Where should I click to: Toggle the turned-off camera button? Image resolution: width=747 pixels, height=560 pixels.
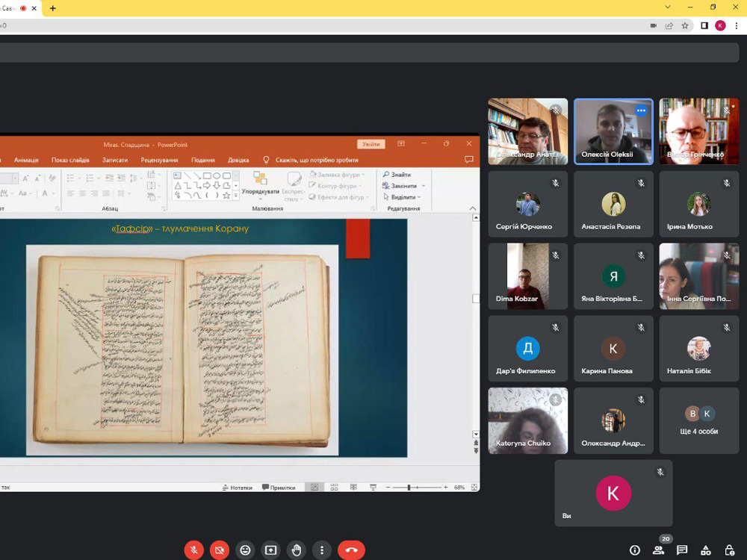(x=219, y=550)
